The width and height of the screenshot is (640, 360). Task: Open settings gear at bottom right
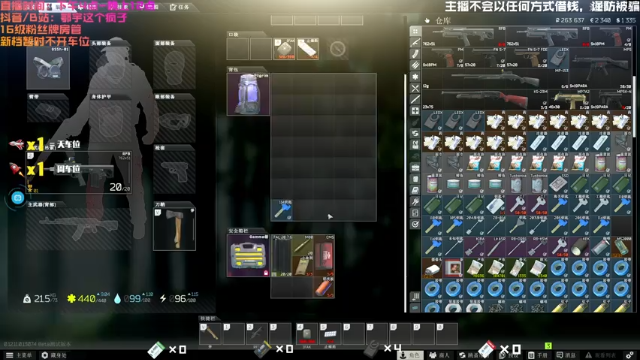point(630,355)
